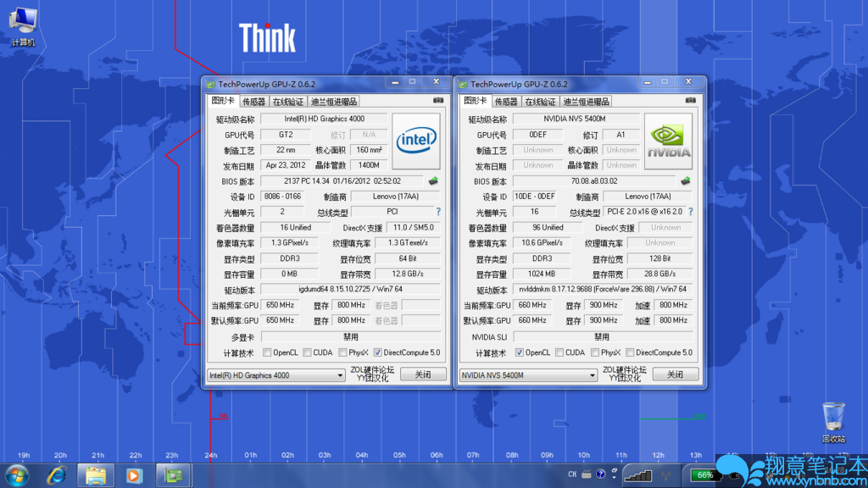
Task: Click 关闭 button in NVIDIA window
Action: pyautogui.click(x=676, y=374)
